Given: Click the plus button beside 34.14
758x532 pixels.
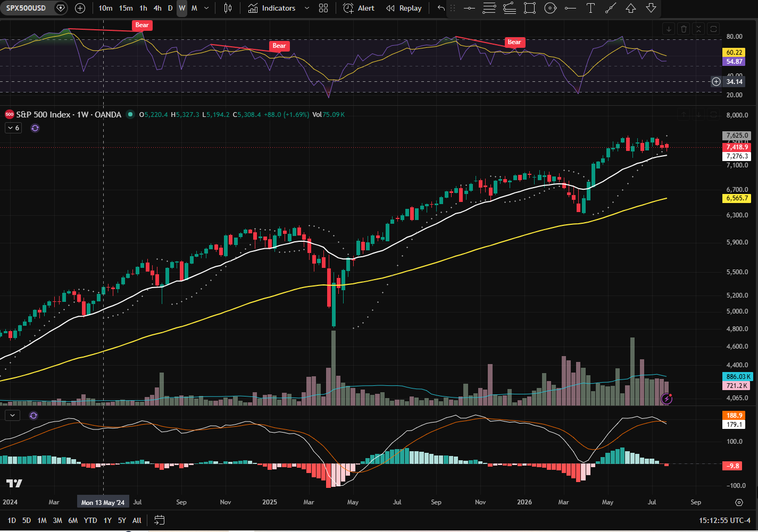Looking at the screenshot, I should click(717, 82).
